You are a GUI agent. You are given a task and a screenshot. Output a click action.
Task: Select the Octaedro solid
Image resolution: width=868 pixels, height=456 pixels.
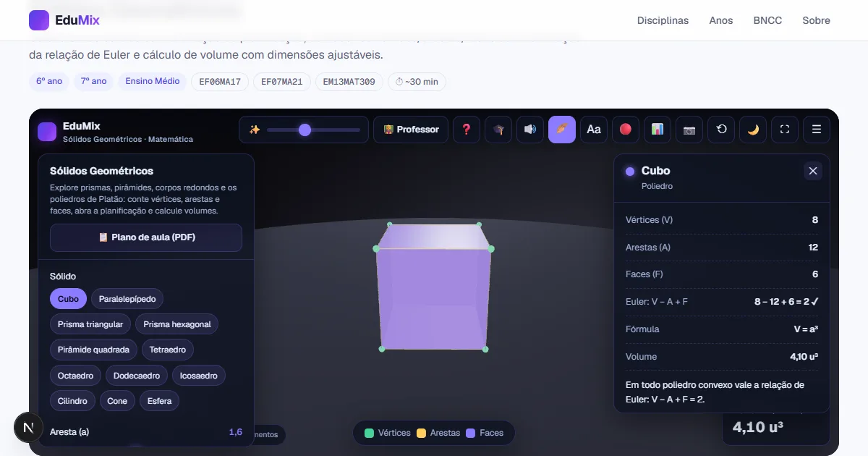click(76, 376)
